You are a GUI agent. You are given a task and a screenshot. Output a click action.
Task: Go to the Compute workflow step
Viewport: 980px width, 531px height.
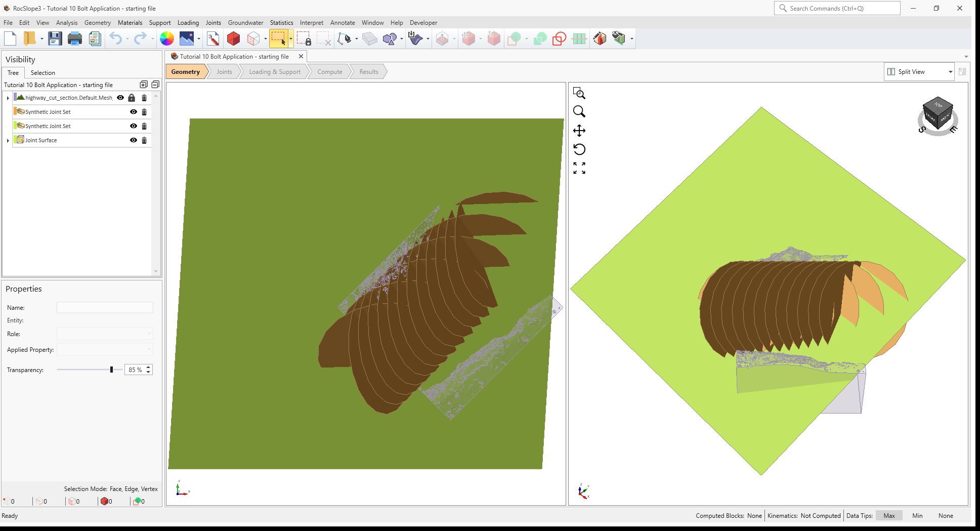(x=330, y=72)
